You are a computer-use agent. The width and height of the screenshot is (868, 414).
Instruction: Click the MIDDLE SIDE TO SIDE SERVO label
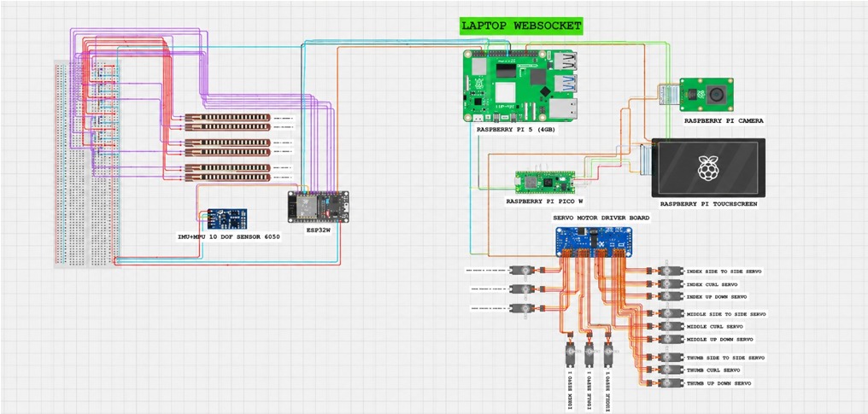(x=726, y=314)
